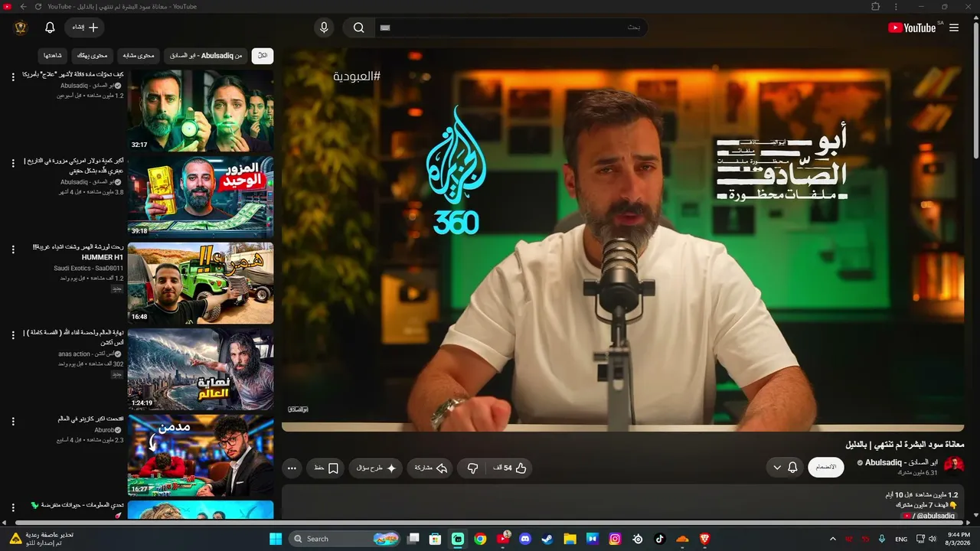Image resolution: width=980 pixels, height=551 pixels.
Task: Open the extensions puzzle icon in the title bar
Action: click(875, 6)
